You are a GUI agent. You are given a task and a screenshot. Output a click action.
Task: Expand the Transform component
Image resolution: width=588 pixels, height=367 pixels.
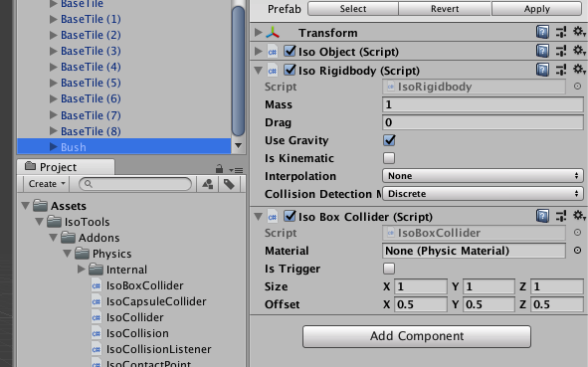click(259, 32)
